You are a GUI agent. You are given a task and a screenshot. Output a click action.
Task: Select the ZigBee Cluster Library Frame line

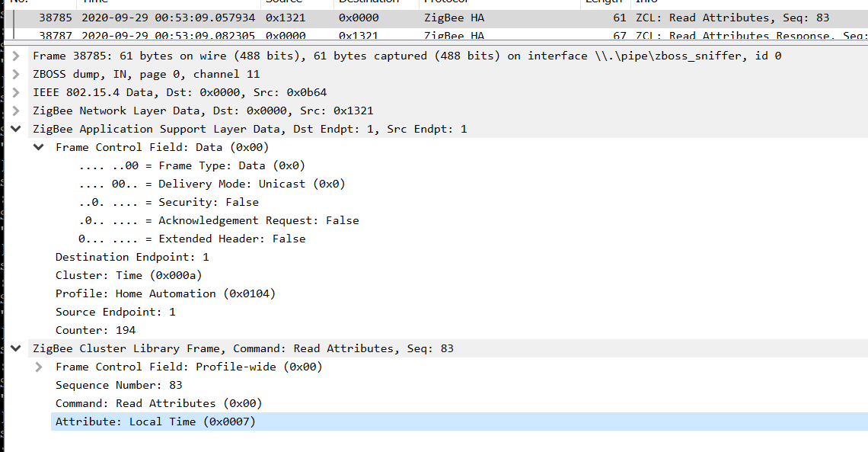243,348
